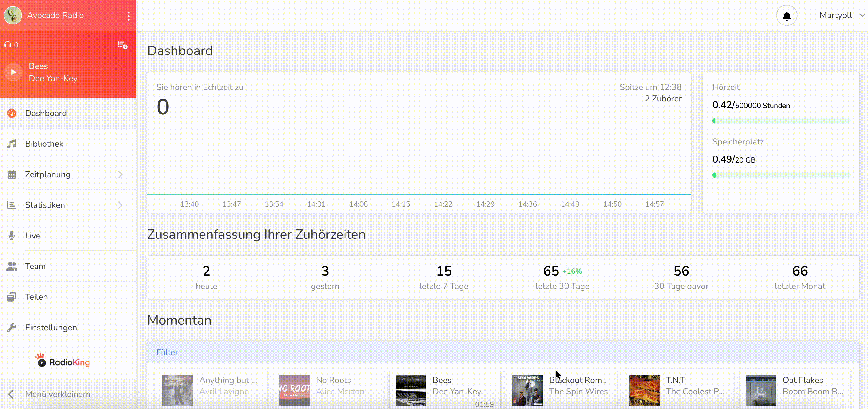Click the Einstellungen wrench icon
The image size is (868, 409).
pos(11,328)
